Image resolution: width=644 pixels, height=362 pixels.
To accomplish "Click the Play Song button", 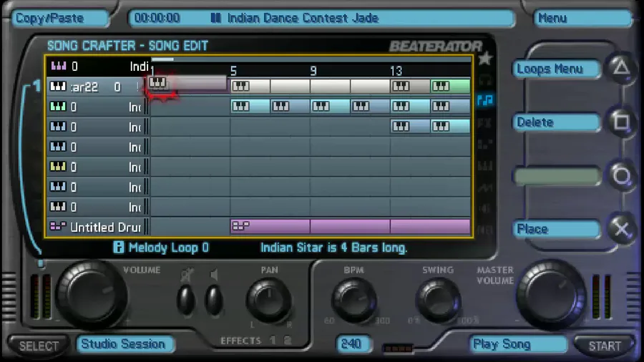I will [x=517, y=344].
